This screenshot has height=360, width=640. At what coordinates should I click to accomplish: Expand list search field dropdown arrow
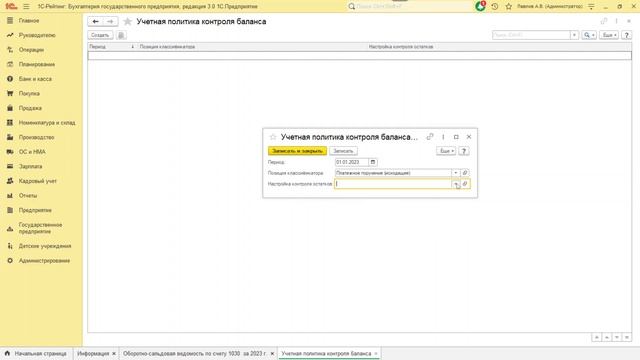[x=574, y=35]
